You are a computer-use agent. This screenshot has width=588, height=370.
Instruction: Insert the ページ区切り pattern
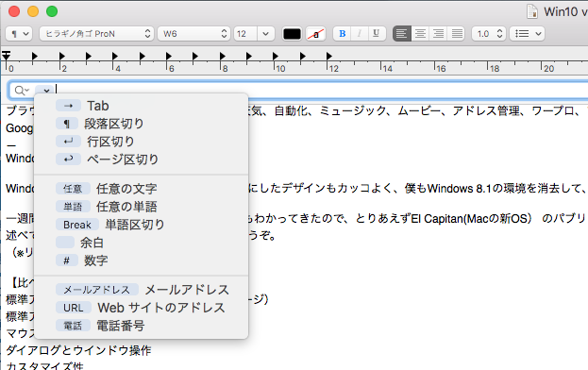pyautogui.click(x=141, y=160)
